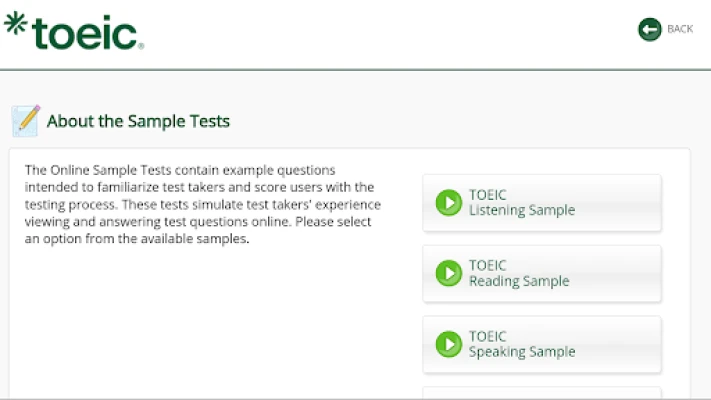
Task: Click the Listening Sample play icon
Action: 448,203
